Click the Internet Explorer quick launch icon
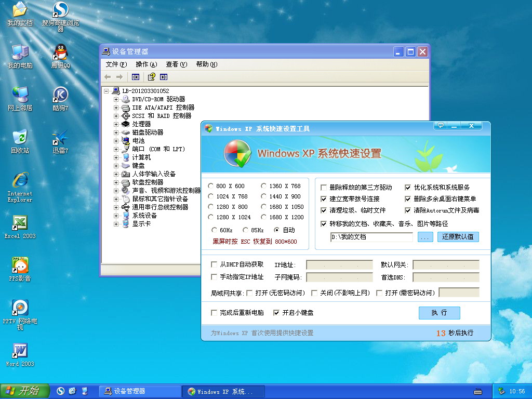Screen dimensions: 532x399 (x=72, y=391)
